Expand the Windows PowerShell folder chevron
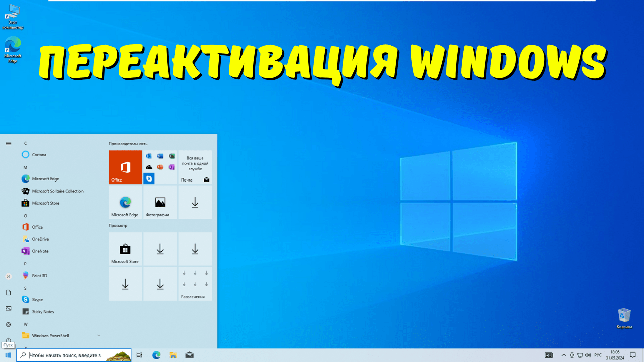This screenshot has height=362, width=644. click(99, 336)
